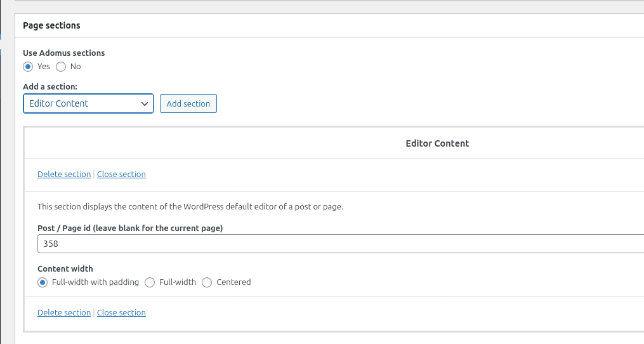This screenshot has width=644, height=344.
Task: Click the Use Adomus sections label
Action: coord(63,53)
